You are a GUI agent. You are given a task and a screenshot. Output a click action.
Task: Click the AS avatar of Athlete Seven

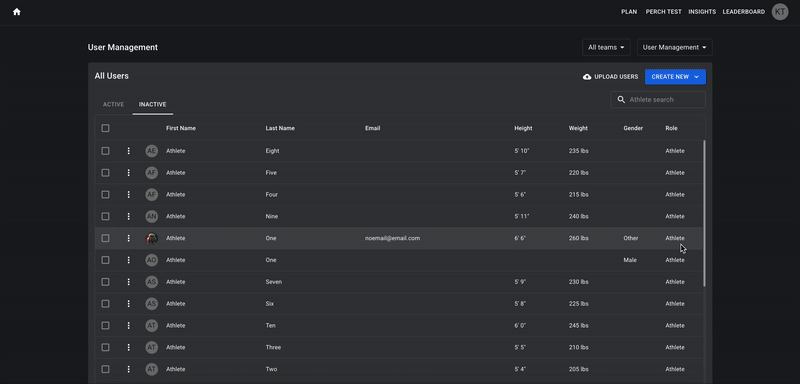152,282
